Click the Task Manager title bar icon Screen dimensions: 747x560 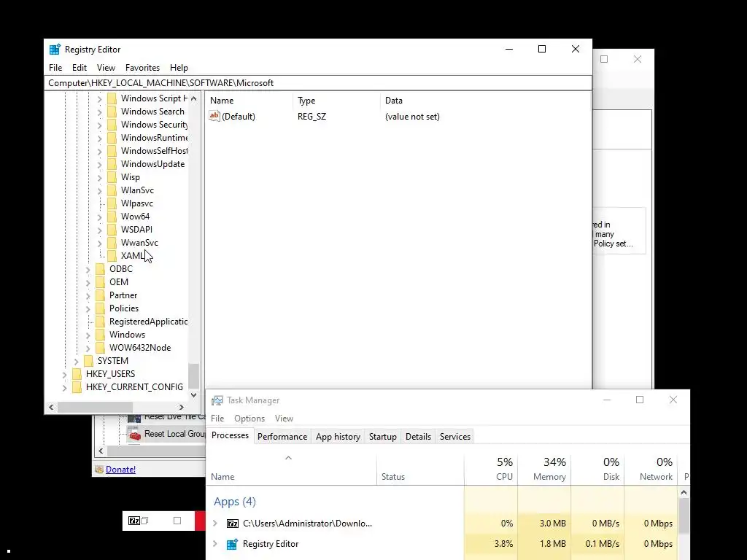217,400
